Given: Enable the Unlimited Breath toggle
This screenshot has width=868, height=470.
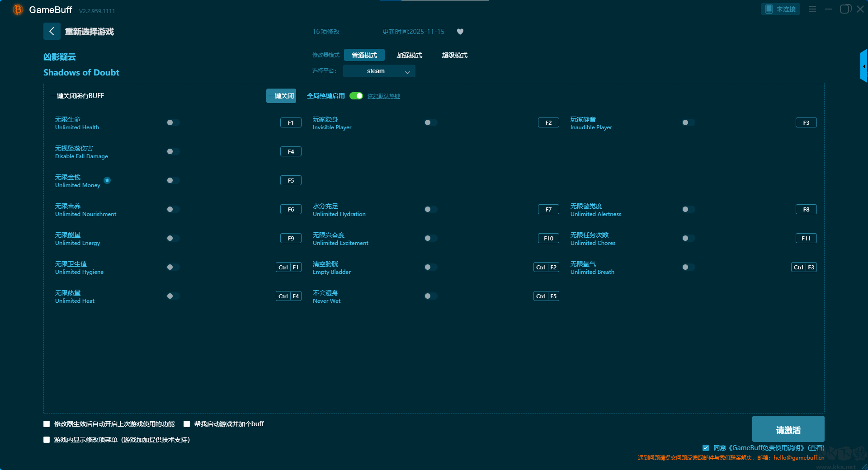Looking at the screenshot, I should 689,267.
